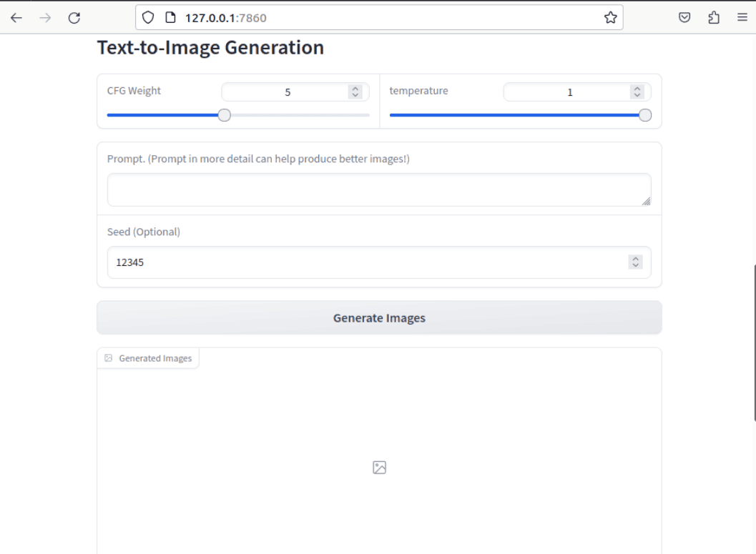Focus the Prompt text area
This screenshot has height=554, width=756.
(x=379, y=190)
